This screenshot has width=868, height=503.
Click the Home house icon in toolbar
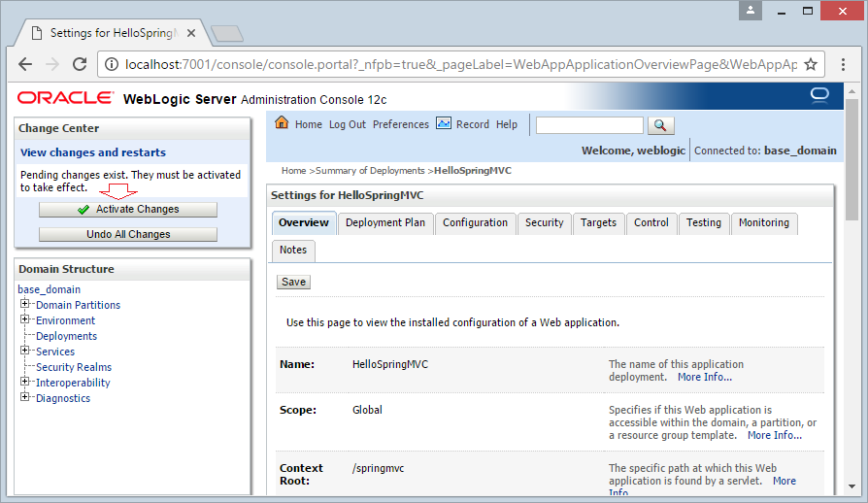coord(282,123)
